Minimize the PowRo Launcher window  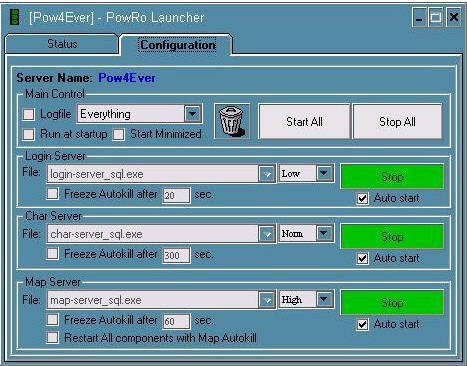pos(419,17)
